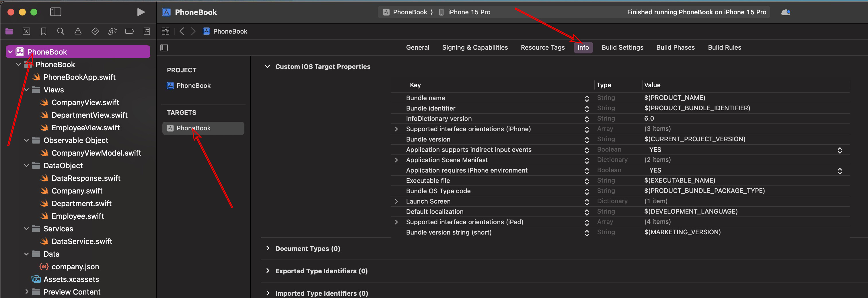Open the Signing & Capabilities tab

click(x=475, y=47)
